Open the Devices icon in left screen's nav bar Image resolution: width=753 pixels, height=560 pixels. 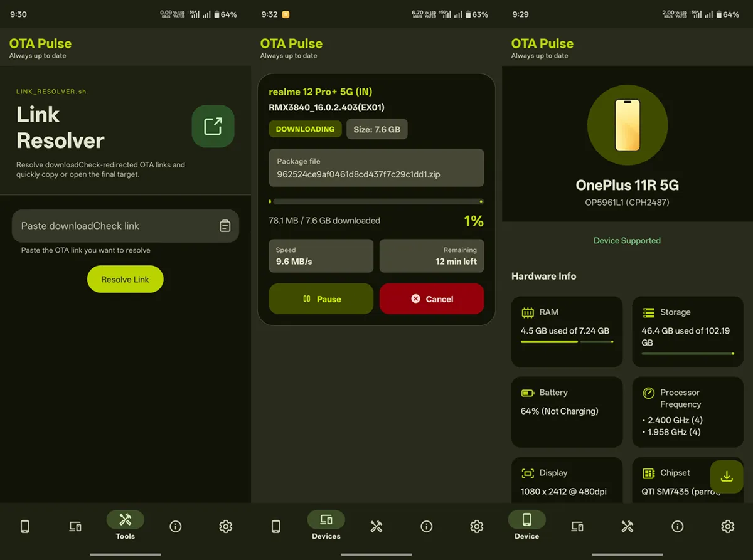click(75, 526)
